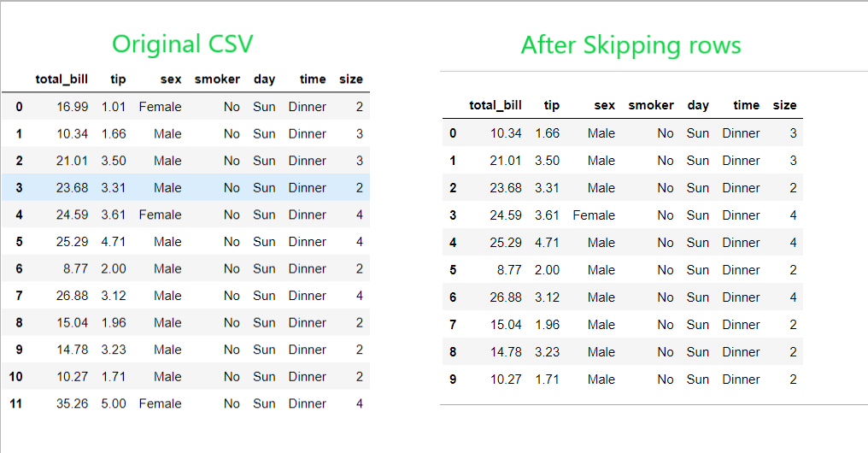Image resolution: width=868 pixels, height=453 pixels.
Task: Click the "After Skipping rows" heading
Action: click(630, 45)
